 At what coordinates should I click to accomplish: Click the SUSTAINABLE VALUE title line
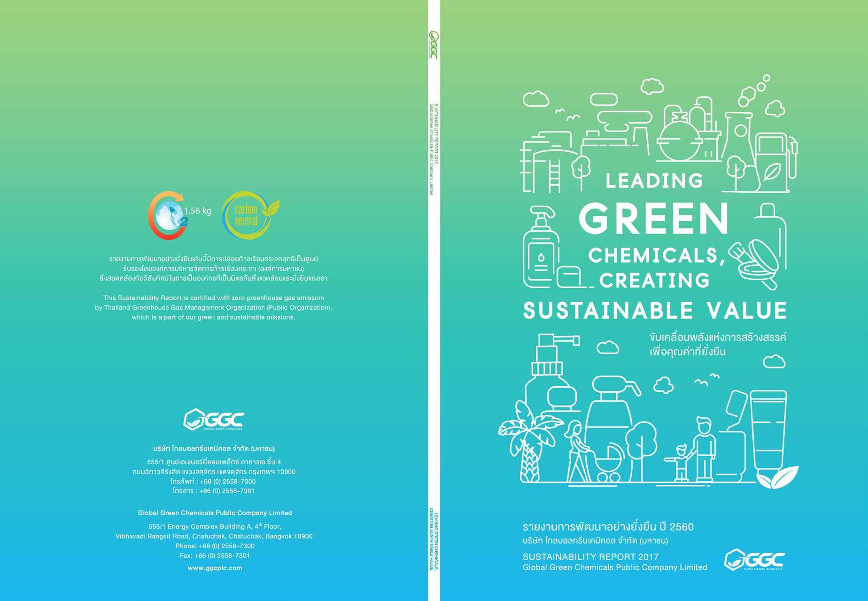pos(655,310)
